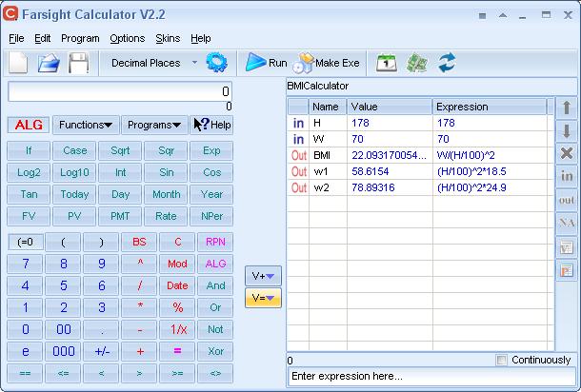The image size is (581, 392).
Task: Switch to ALG mode on the magenta keypad key
Action: coord(215,264)
